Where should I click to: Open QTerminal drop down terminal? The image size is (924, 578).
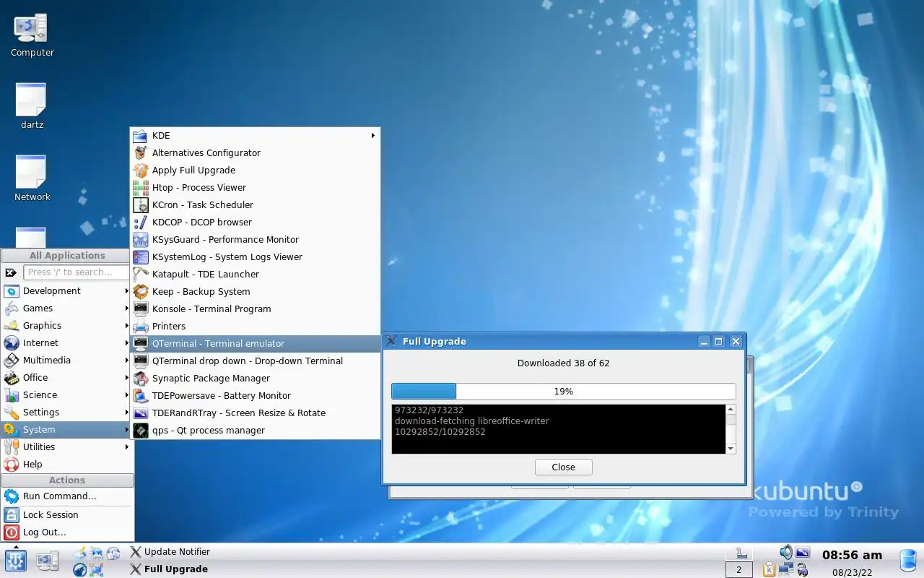point(256,361)
